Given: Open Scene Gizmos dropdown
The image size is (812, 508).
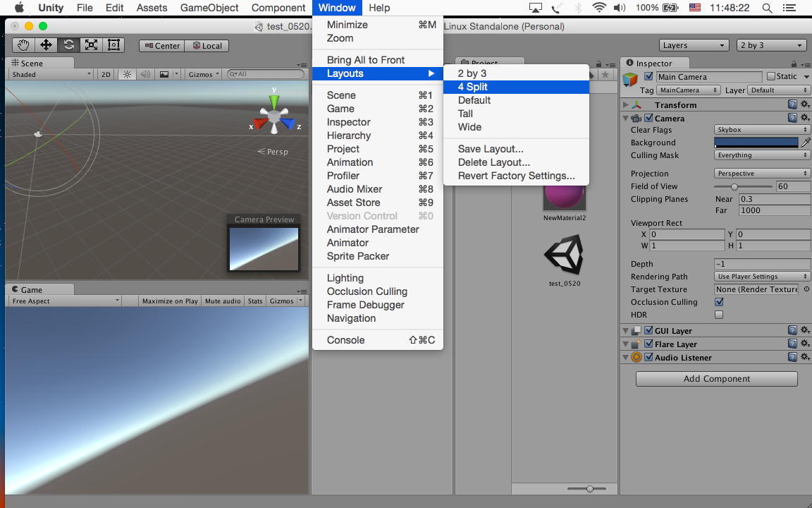Looking at the screenshot, I should pyautogui.click(x=204, y=74).
